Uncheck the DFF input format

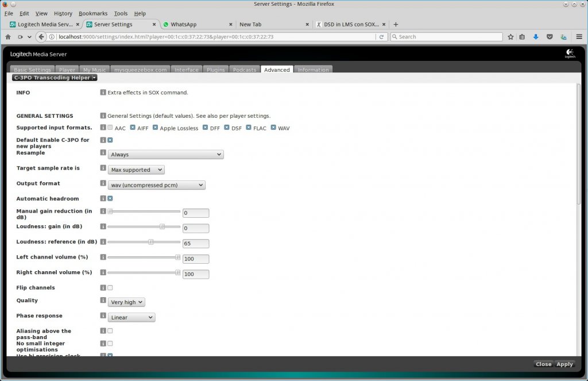pos(205,128)
